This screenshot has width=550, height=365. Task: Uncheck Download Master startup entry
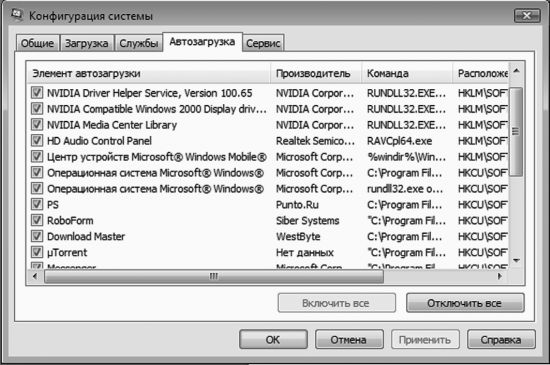pyautogui.click(x=37, y=236)
